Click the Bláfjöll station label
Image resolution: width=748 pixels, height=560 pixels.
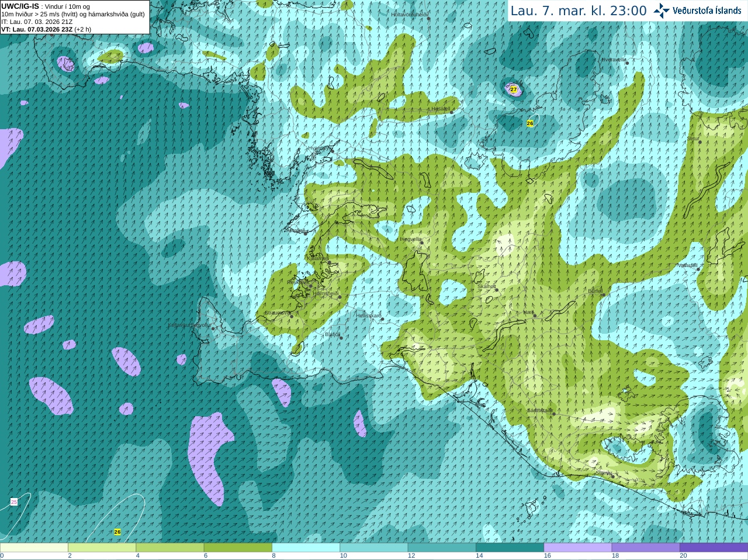click(333, 335)
